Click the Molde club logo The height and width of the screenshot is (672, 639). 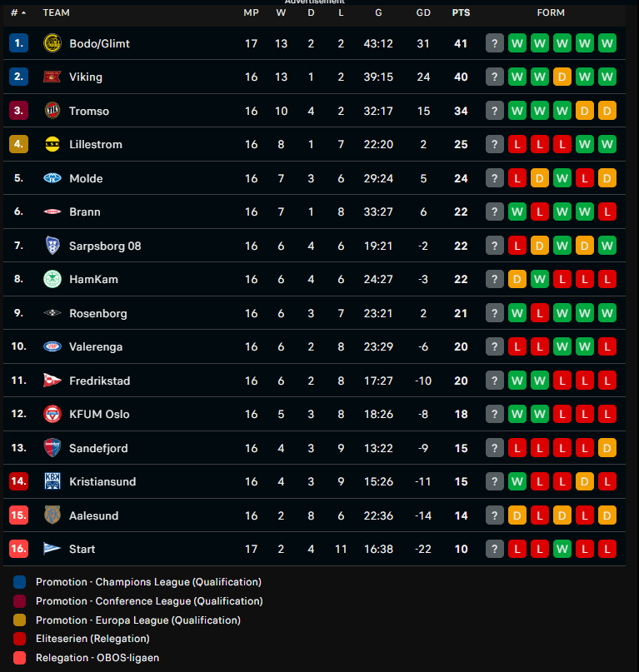click(52, 178)
